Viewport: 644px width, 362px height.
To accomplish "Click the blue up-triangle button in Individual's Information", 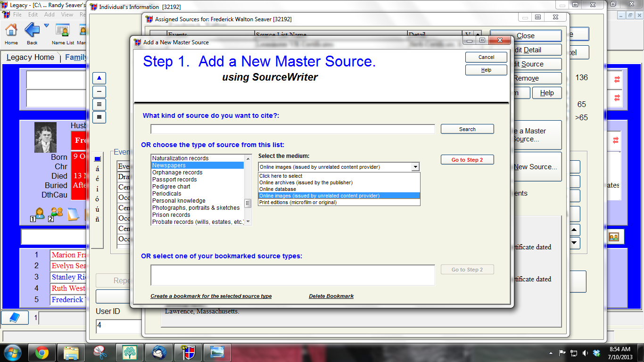I will pos(99,78).
